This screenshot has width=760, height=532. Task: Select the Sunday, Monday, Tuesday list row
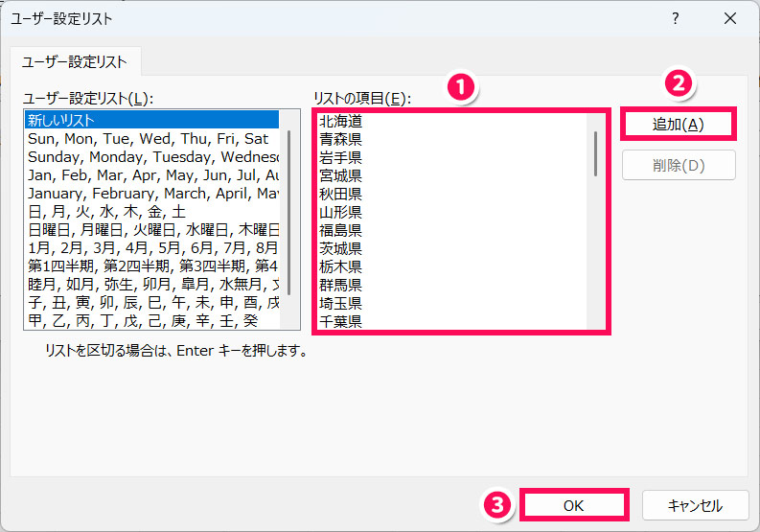tap(151, 157)
